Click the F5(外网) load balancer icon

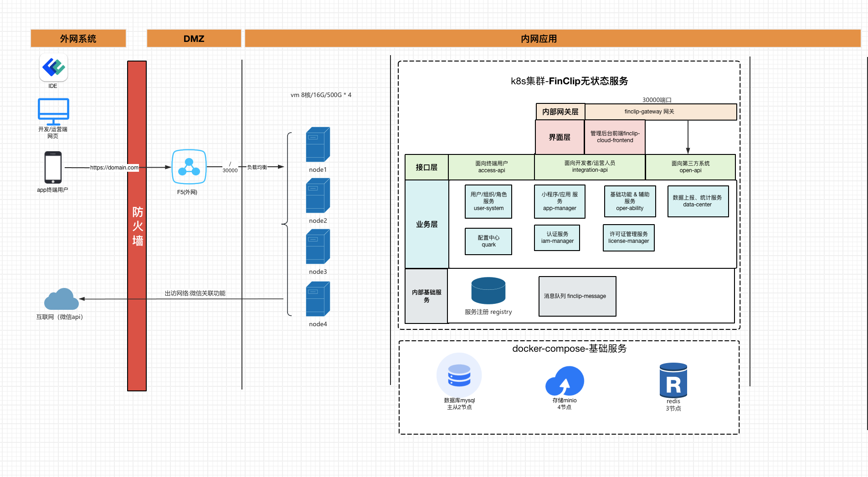189,167
